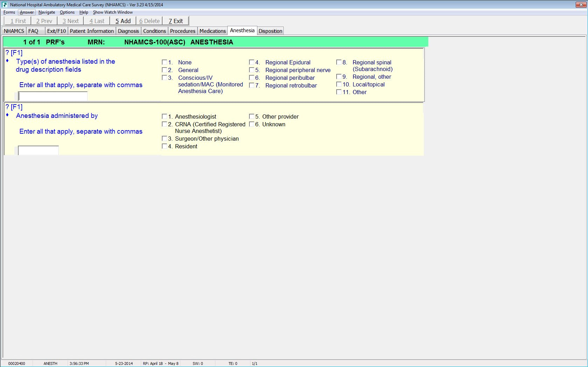Click the MRN: label in the green header
Image resolution: width=588 pixels, height=367 pixels.
click(x=96, y=42)
